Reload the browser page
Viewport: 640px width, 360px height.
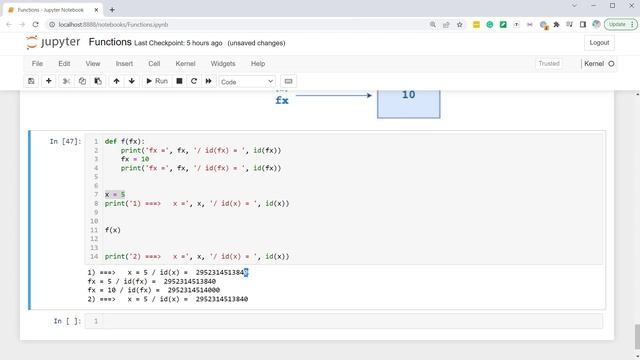click(x=36, y=24)
